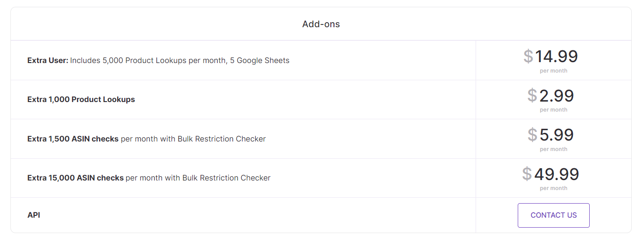This screenshot has height=239, width=644.
Task: Click the bold "Extra 1,500 ASIN checks" text
Action: tap(73, 139)
